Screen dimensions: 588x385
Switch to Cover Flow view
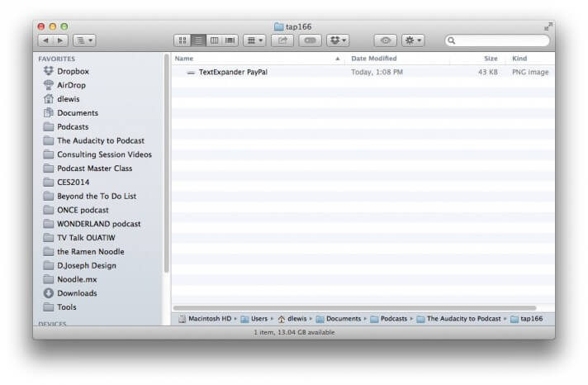[230, 40]
